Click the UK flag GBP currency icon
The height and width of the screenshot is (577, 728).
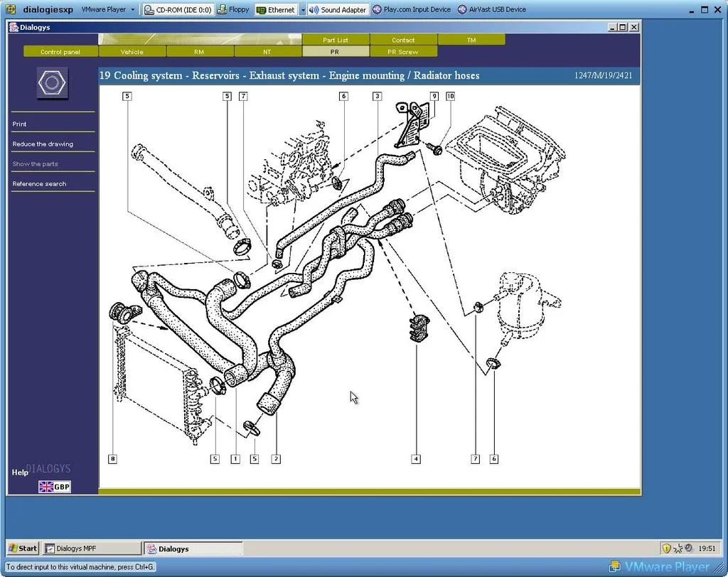click(54, 487)
